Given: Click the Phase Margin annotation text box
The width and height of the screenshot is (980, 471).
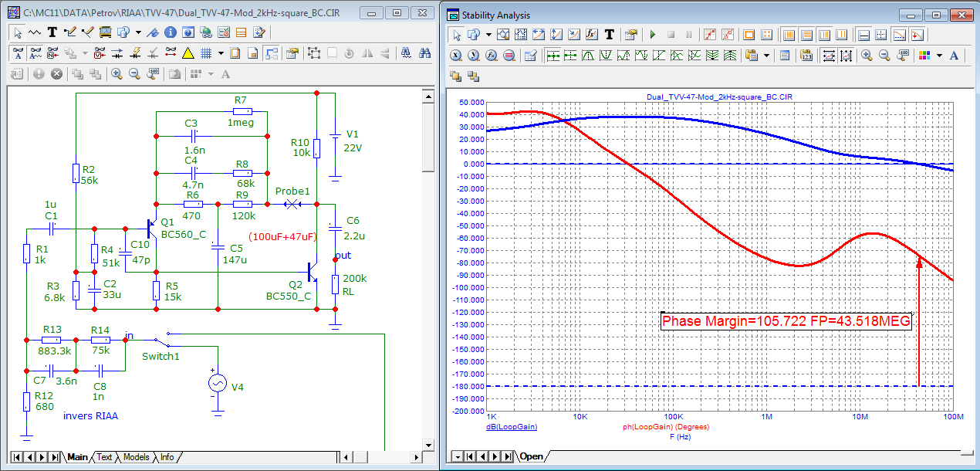Looking at the screenshot, I should pyautogui.click(x=786, y=321).
